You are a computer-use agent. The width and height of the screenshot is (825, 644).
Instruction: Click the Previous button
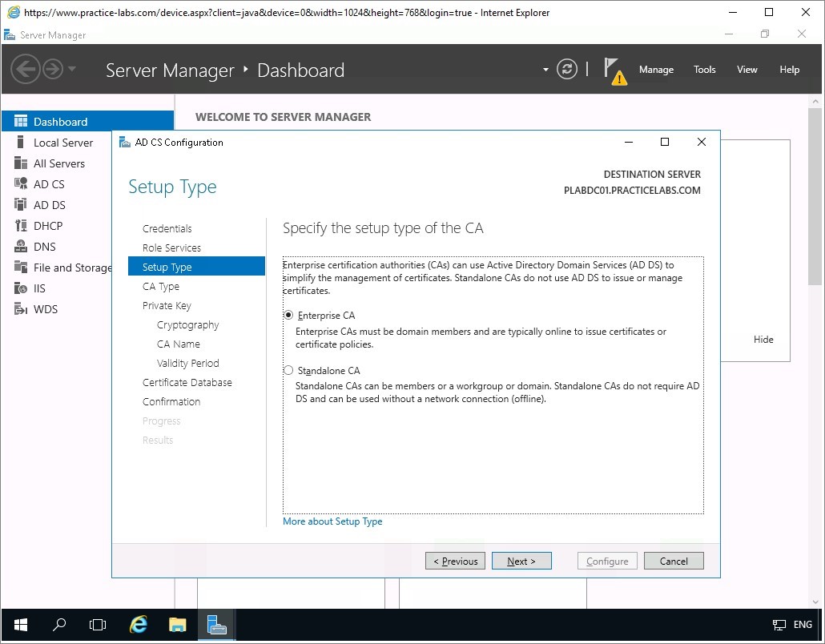(x=455, y=561)
